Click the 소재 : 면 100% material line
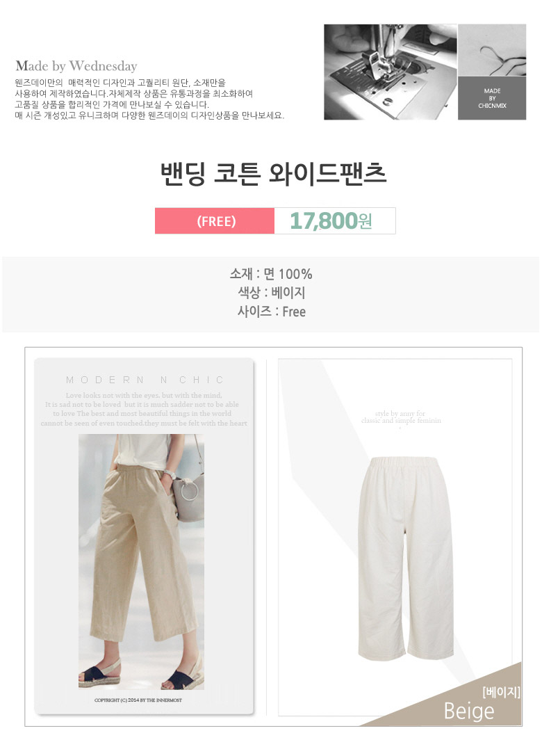The image size is (542, 756). coord(271,274)
